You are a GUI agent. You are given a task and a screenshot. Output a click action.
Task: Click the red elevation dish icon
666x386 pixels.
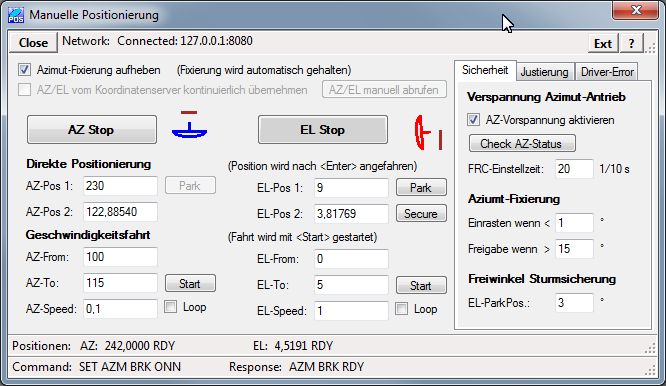[x=429, y=132]
